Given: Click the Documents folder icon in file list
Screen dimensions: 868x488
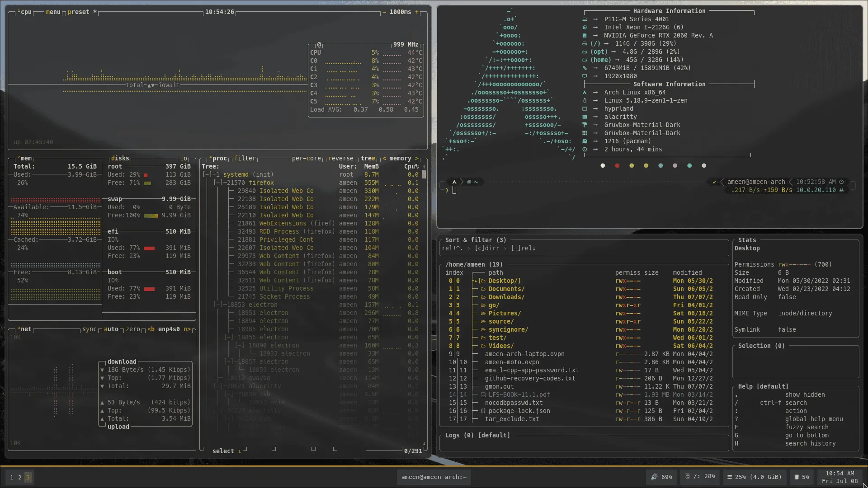Looking at the screenshot, I should pyautogui.click(x=483, y=289).
